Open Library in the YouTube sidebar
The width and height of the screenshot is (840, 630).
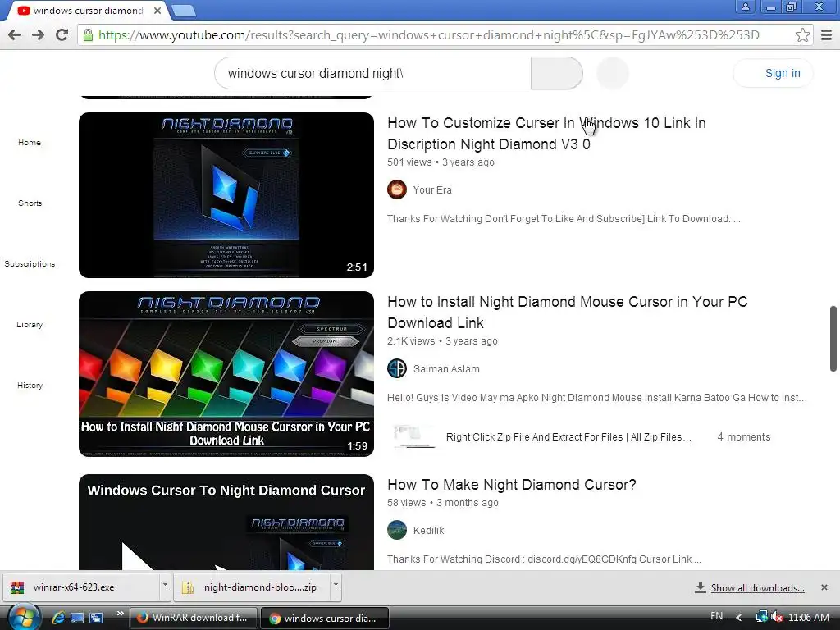pyautogui.click(x=30, y=325)
